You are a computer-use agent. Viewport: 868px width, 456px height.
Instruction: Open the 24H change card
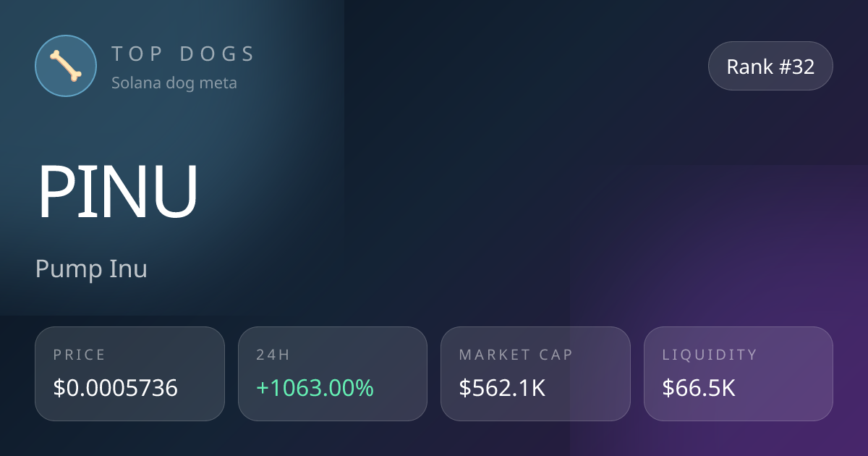pyautogui.click(x=333, y=373)
